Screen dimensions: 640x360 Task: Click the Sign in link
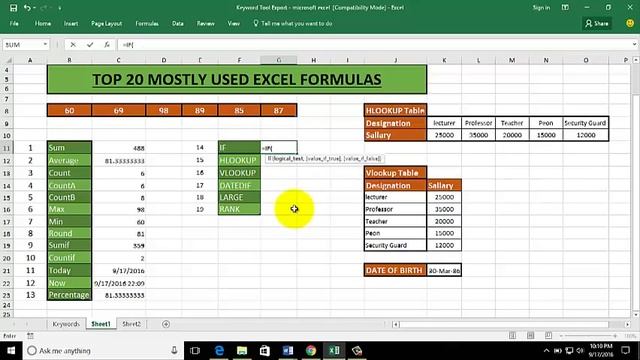[x=541, y=8]
